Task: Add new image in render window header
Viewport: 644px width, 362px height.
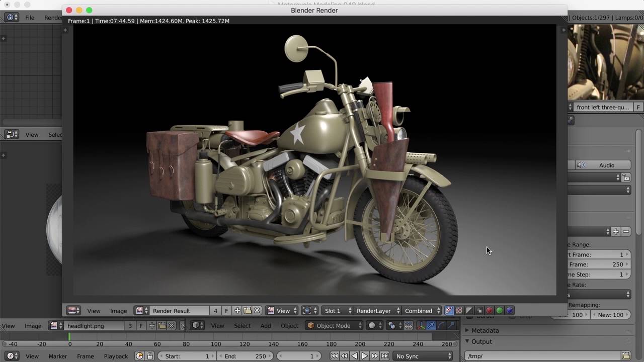Action: point(237,311)
